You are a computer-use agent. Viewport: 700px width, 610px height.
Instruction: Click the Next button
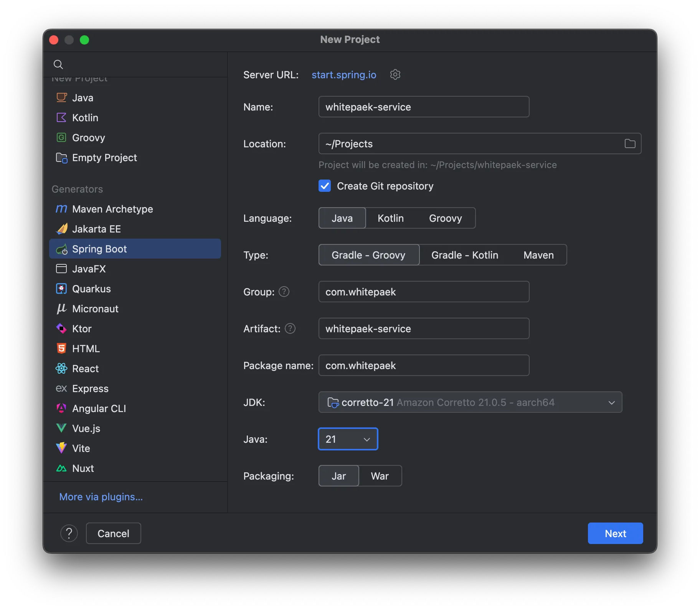[x=615, y=533]
